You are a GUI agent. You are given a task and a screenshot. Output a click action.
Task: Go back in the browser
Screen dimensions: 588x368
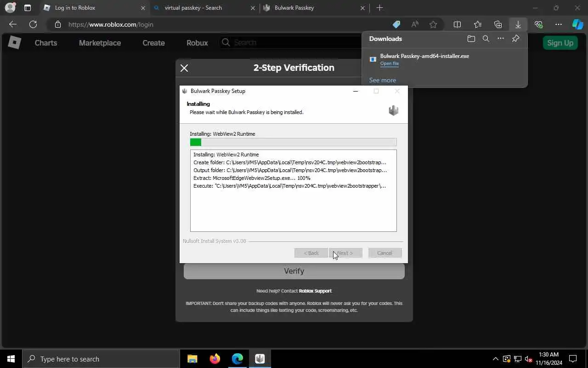(13, 24)
